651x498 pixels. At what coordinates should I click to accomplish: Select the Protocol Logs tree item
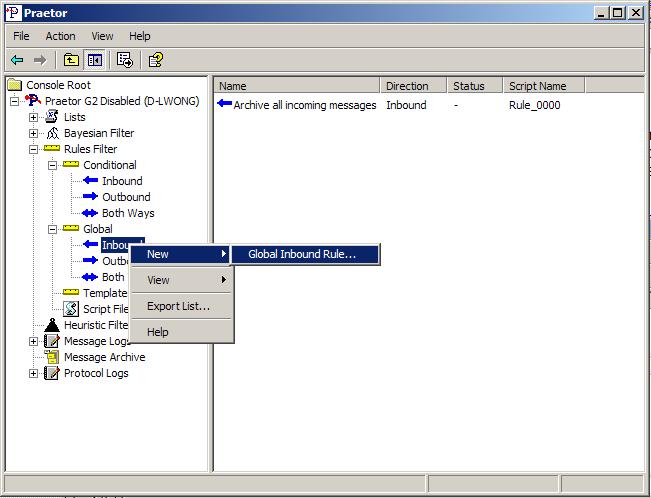pyautogui.click(x=96, y=373)
